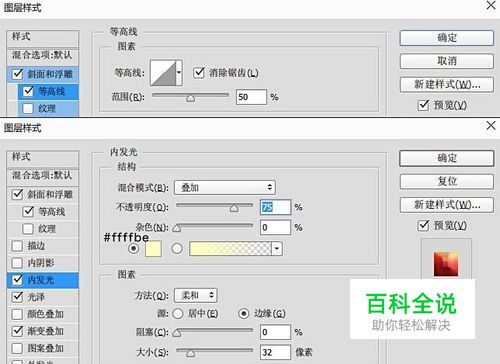The height and width of the screenshot is (364, 500).
Task: Toggle the 光泽 satin checkbox
Action: pos(17,297)
